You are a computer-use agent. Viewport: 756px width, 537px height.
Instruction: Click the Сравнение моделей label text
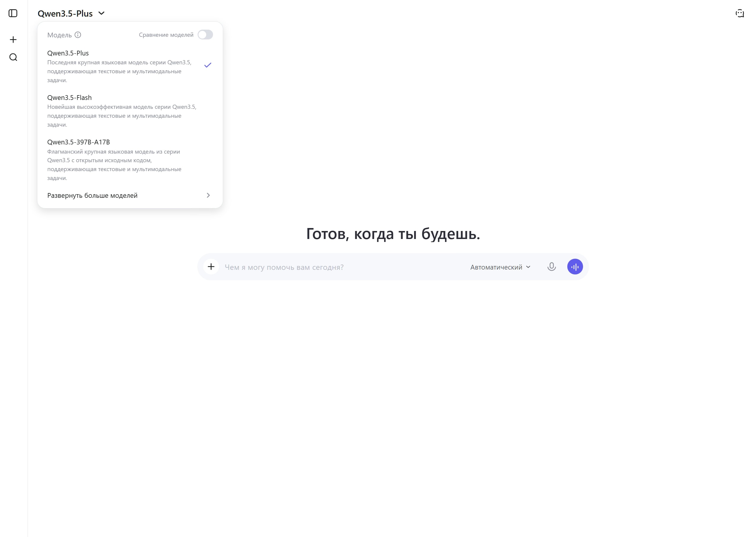(x=166, y=35)
